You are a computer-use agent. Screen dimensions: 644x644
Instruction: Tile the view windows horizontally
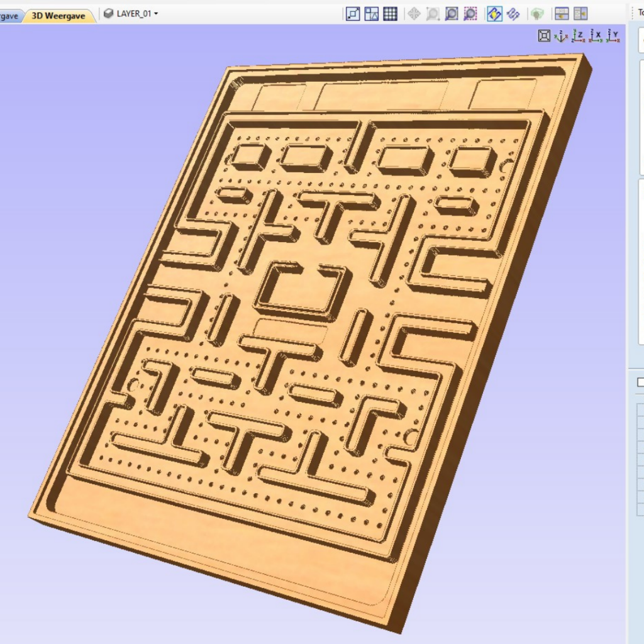(x=562, y=14)
